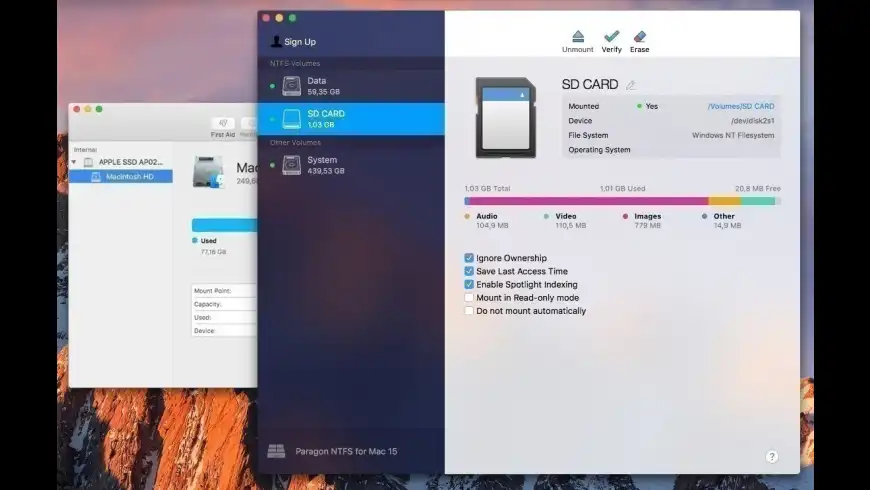Click the Verify checkmark icon
The width and height of the screenshot is (870, 490).
pos(611,37)
